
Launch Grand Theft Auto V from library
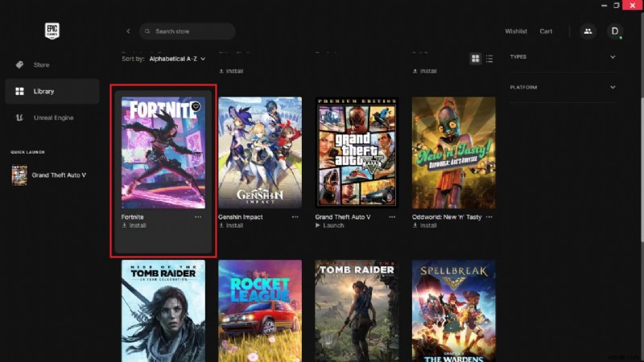pos(329,225)
